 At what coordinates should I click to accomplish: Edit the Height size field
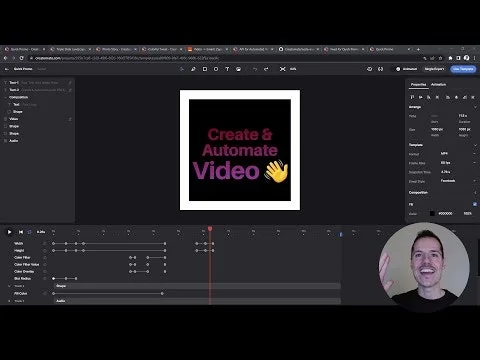pyautogui.click(x=464, y=129)
